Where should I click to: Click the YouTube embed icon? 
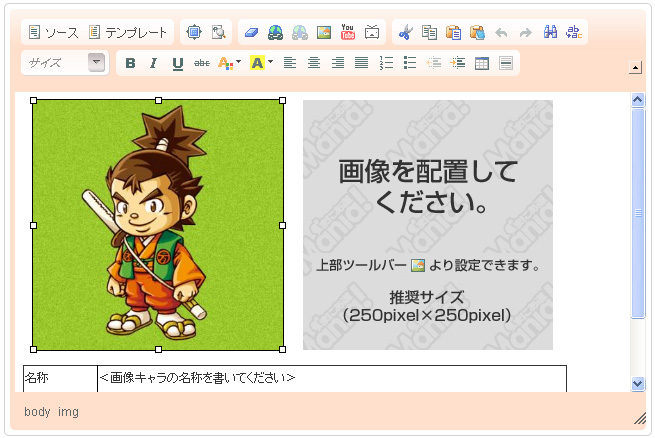[348, 33]
